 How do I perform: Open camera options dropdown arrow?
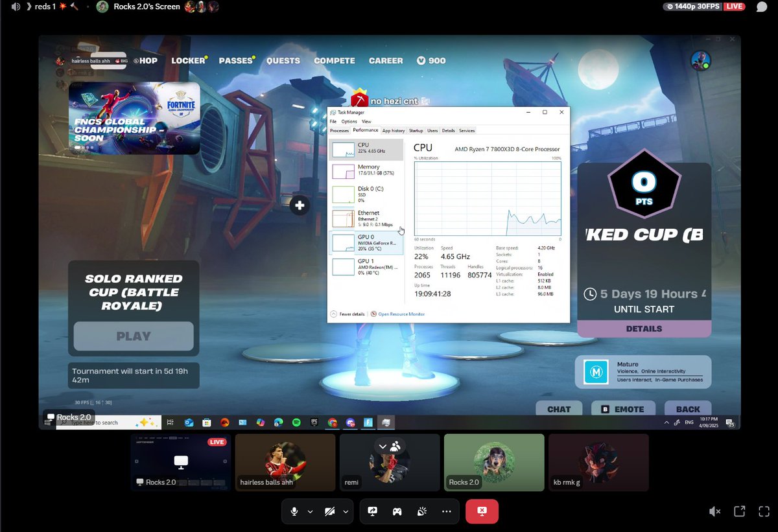point(346,511)
